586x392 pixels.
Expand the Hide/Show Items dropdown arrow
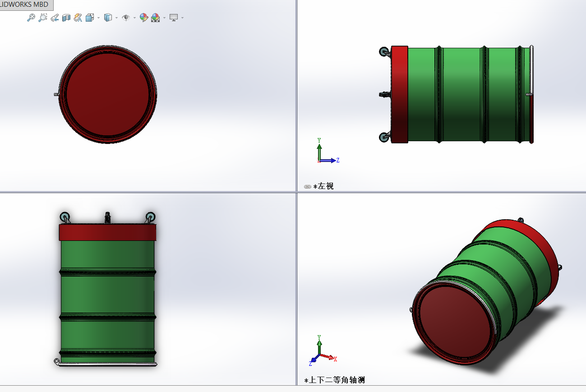click(x=134, y=18)
